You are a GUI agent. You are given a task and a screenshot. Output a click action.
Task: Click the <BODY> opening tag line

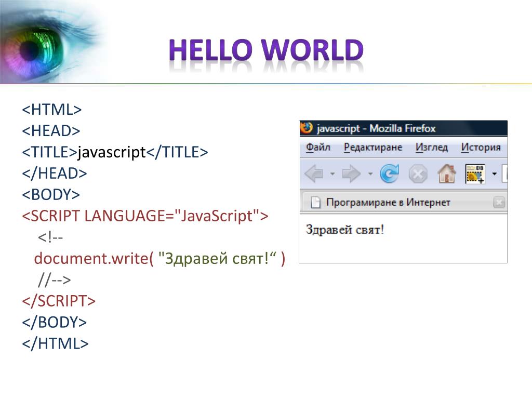pyautogui.click(x=51, y=195)
